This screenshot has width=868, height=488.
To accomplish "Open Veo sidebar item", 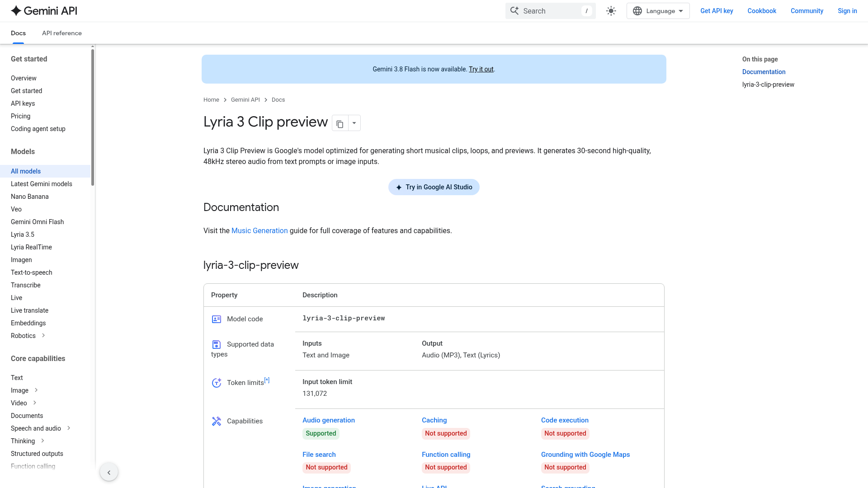I will coord(16,209).
